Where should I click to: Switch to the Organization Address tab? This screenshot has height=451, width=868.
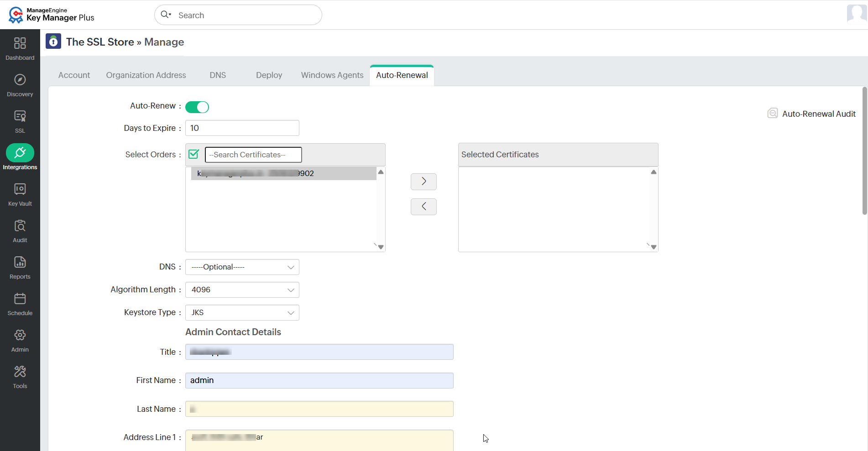tap(146, 75)
